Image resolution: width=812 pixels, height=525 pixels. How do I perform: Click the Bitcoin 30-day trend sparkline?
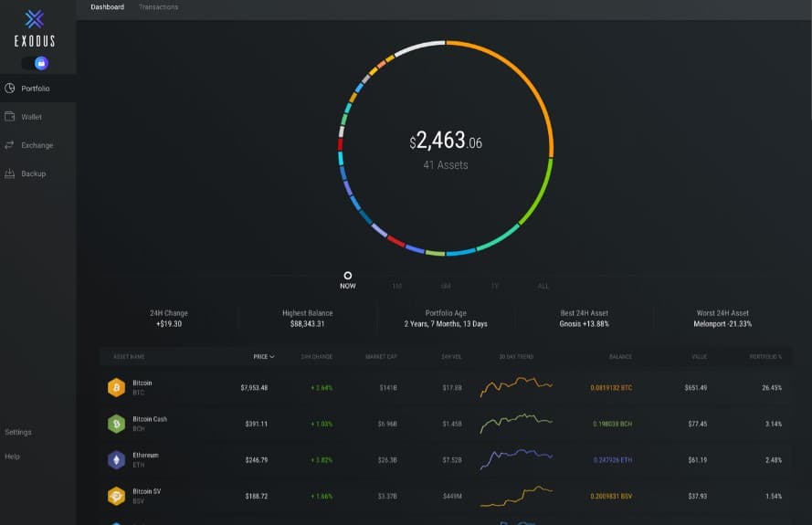pos(516,387)
